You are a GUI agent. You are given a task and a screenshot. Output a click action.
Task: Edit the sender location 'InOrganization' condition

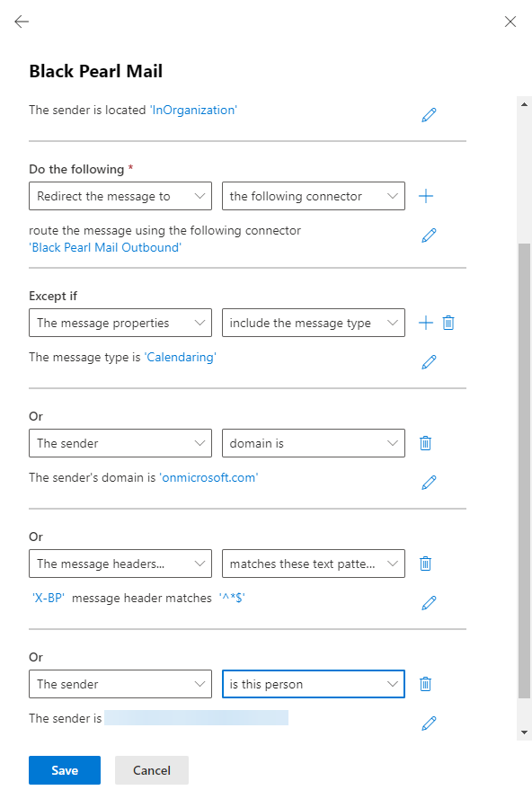point(429,115)
